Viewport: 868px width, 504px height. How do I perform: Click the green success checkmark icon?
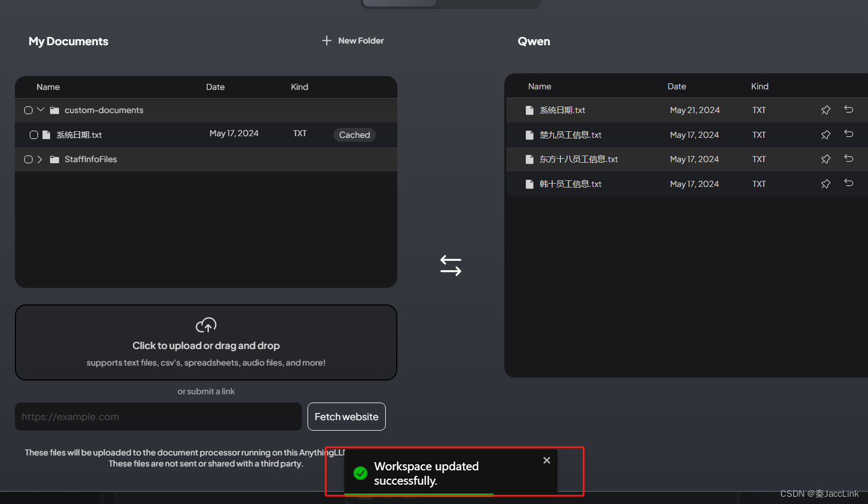(x=360, y=473)
